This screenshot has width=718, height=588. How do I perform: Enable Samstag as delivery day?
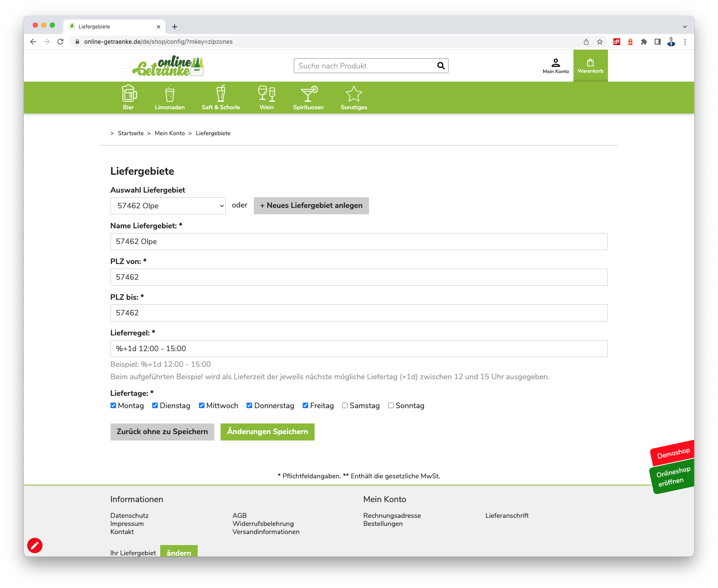point(345,406)
